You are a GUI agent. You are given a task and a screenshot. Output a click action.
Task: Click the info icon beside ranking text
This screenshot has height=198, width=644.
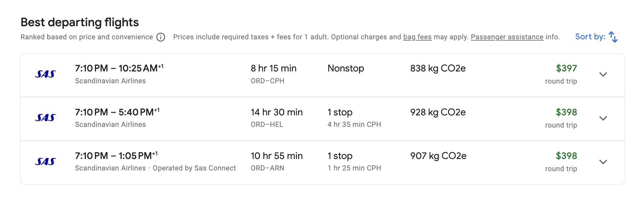161,37
